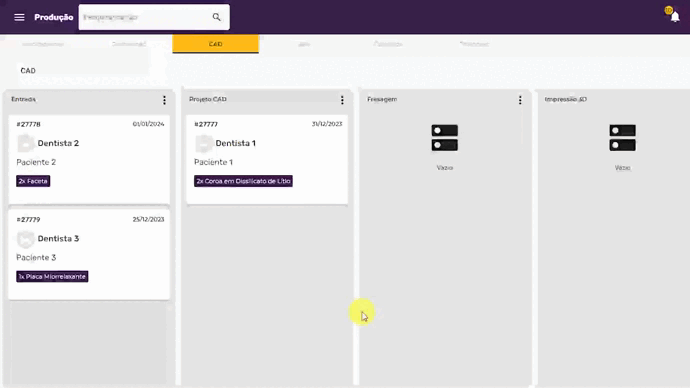
Task: Open notifications bell
Action: 675,17
